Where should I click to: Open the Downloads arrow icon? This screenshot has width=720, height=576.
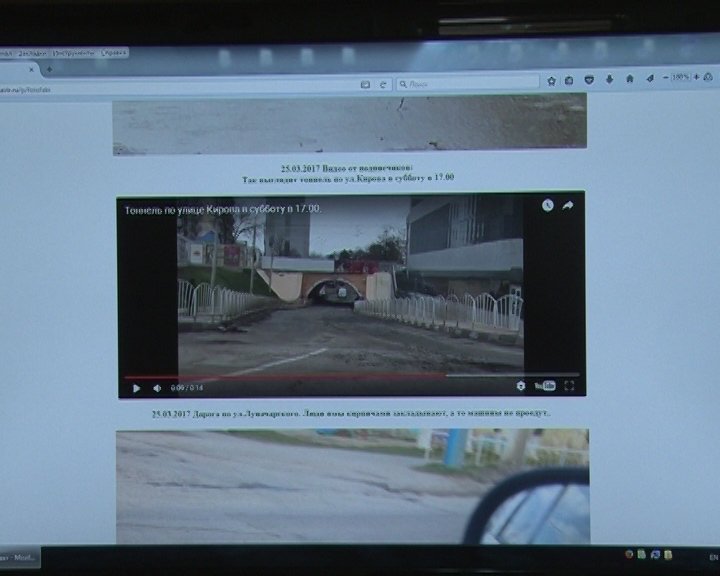[609, 79]
